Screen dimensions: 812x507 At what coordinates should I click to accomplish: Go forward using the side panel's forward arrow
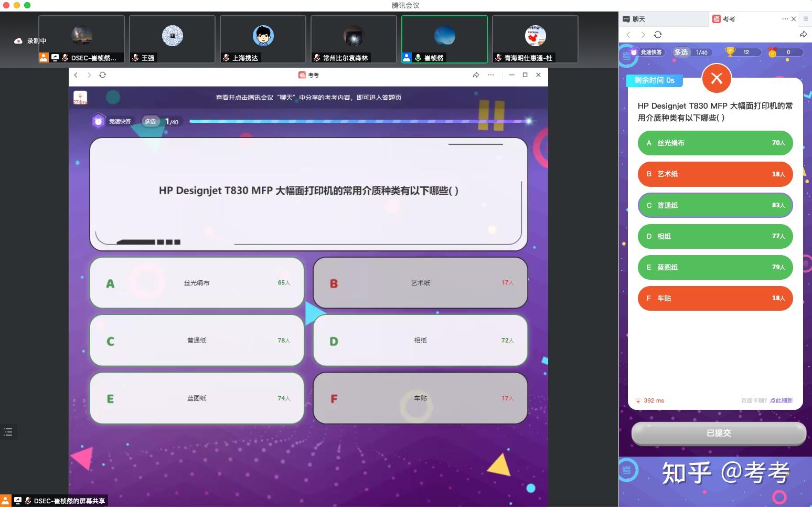[643, 35]
